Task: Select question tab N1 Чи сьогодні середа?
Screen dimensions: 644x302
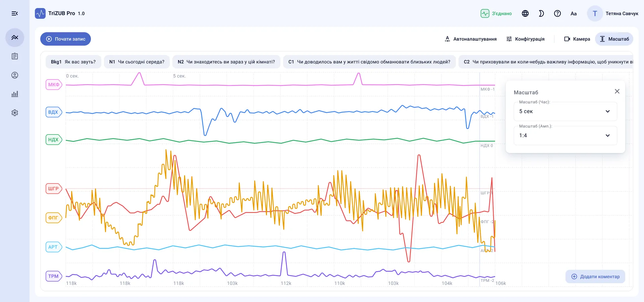Action: click(137, 62)
